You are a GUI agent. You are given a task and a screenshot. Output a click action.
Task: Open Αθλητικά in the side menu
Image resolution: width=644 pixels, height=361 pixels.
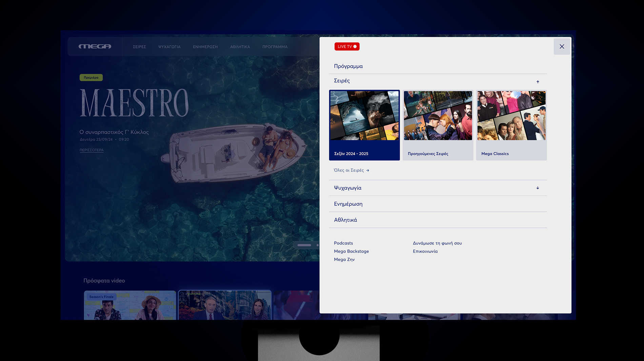point(345,220)
